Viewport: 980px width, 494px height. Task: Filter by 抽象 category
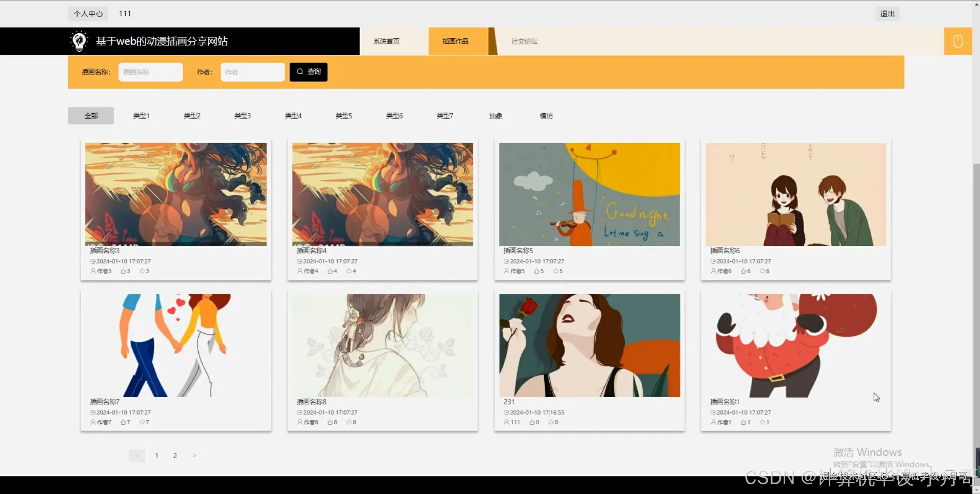[495, 116]
